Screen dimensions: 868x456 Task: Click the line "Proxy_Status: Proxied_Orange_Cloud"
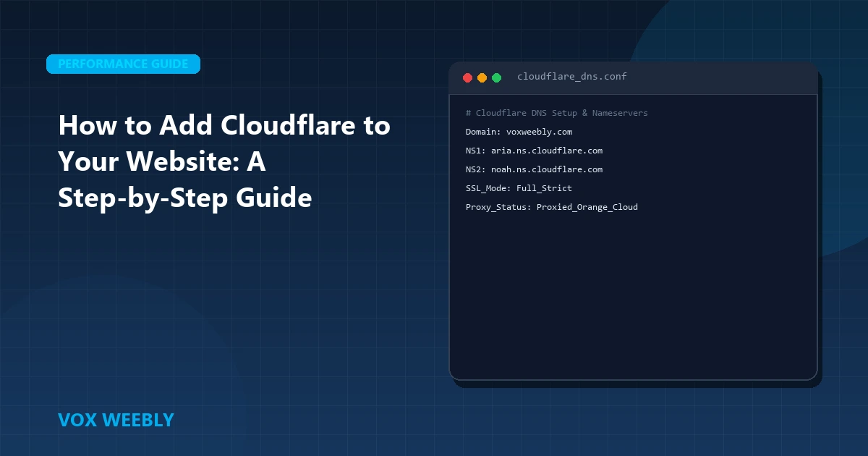click(552, 208)
